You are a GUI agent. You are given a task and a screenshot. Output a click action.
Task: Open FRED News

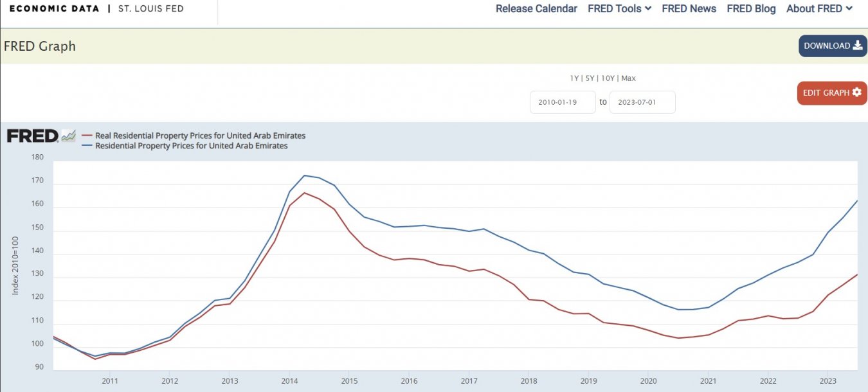(689, 8)
